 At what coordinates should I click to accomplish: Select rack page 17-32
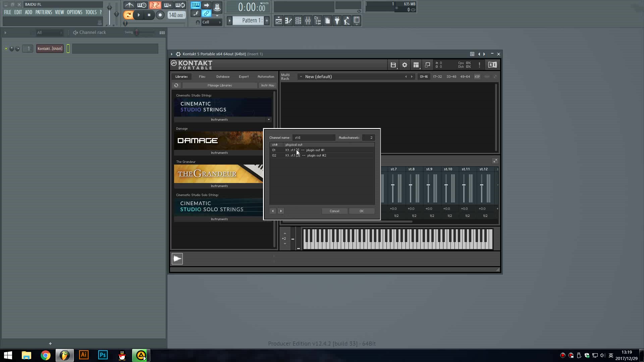pyautogui.click(x=437, y=77)
